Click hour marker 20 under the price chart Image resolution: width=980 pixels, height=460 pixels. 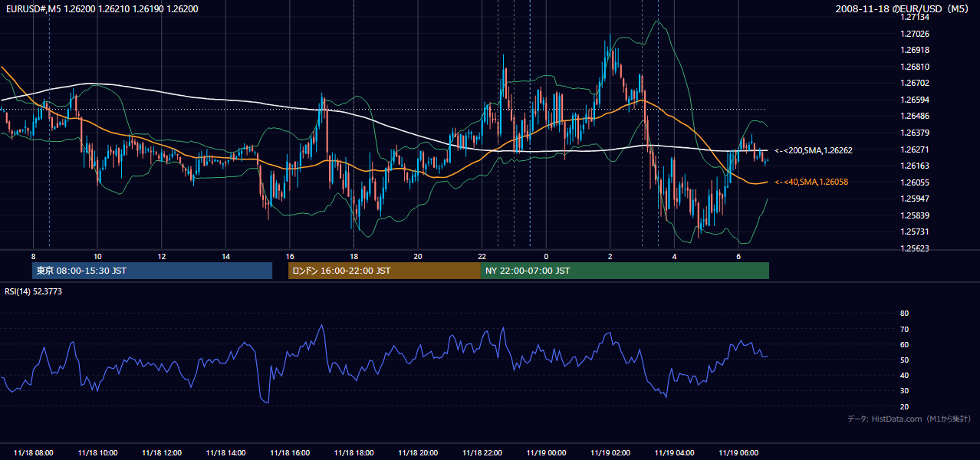point(418,256)
